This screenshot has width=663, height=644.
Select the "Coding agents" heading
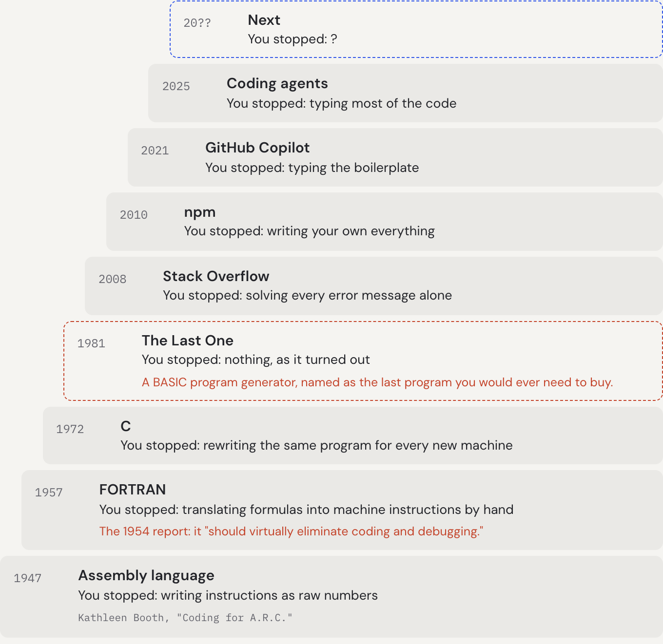(x=277, y=83)
